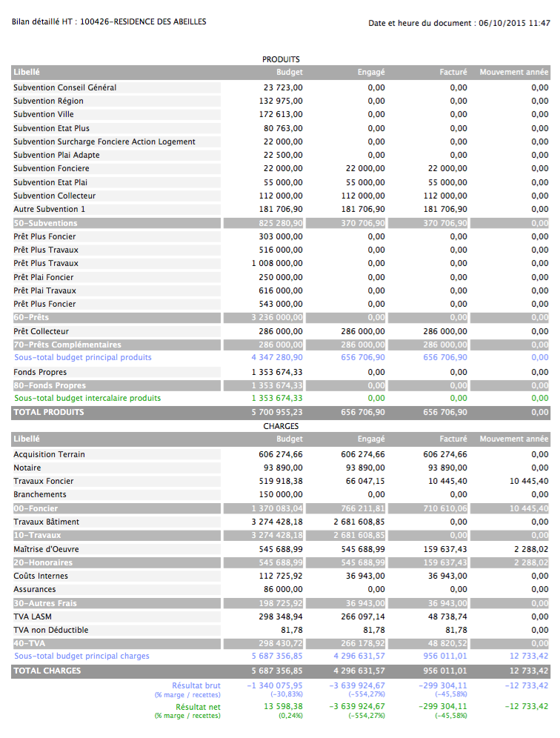Select total charges budget 5 687 356,85
The width and height of the screenshot is (560, 738).
(277, 671)
